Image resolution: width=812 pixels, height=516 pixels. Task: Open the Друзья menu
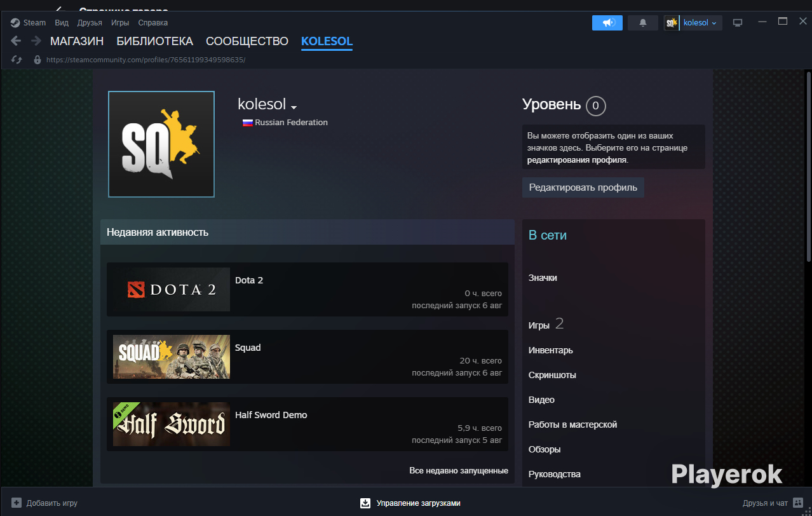tap(90, 22)
